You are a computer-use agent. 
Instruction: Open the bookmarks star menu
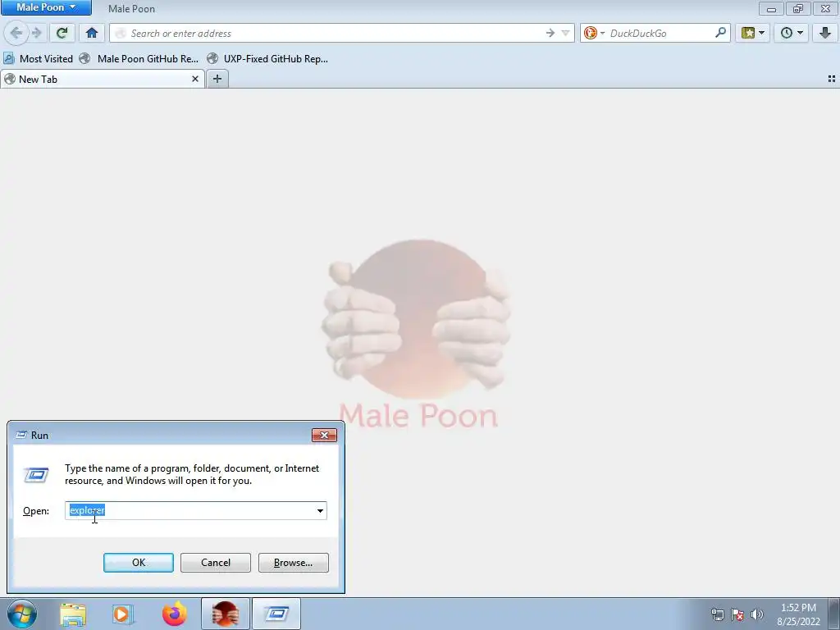753,33
